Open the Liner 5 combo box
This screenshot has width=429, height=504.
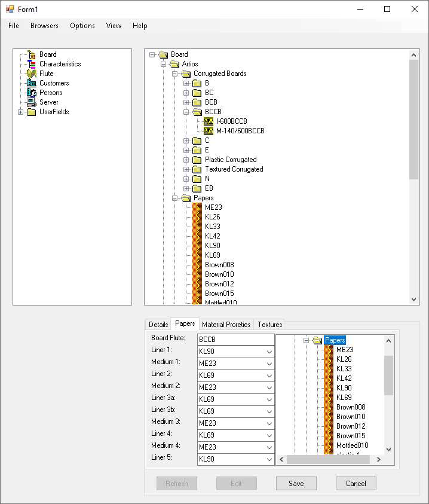pos(269,459)
